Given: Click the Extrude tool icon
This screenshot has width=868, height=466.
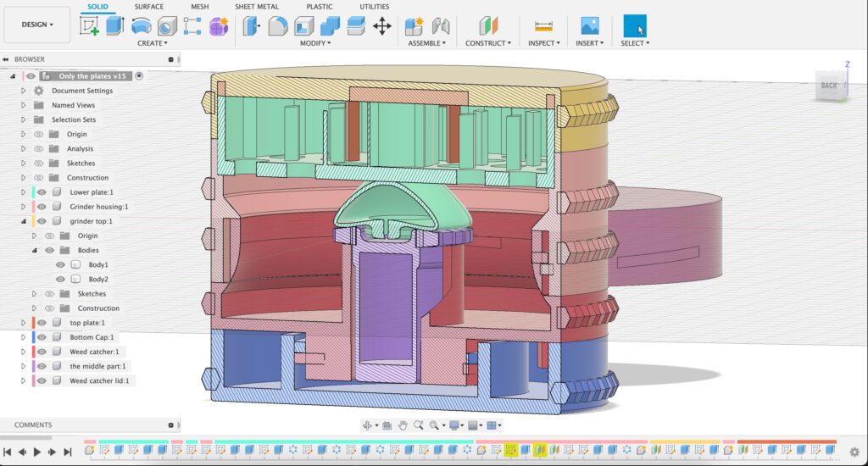Looking at the screenshot, I should pos(114,26).
